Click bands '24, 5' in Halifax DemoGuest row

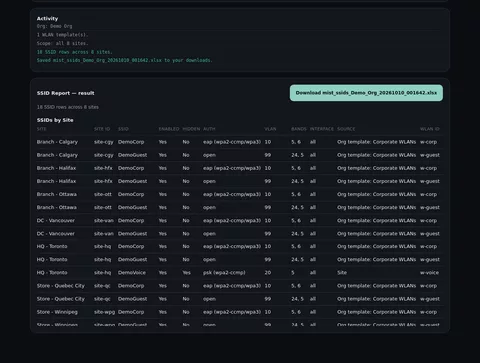(x=297, y=181)
